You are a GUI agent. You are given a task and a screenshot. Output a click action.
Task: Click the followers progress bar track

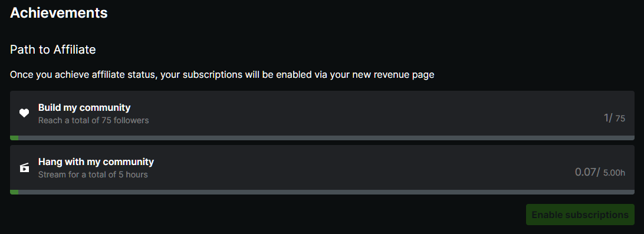[x=322, y=138]
